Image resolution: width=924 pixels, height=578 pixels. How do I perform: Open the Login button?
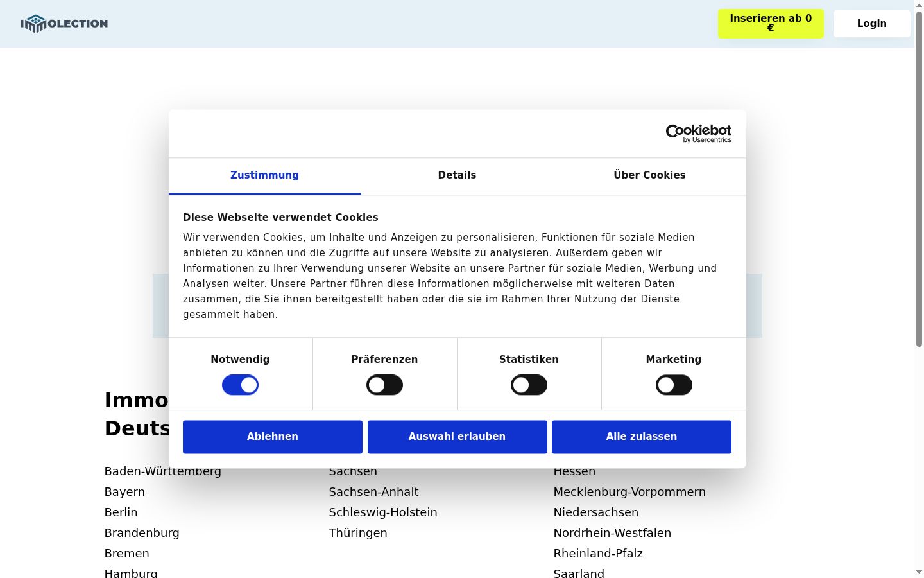click(871, 24)
